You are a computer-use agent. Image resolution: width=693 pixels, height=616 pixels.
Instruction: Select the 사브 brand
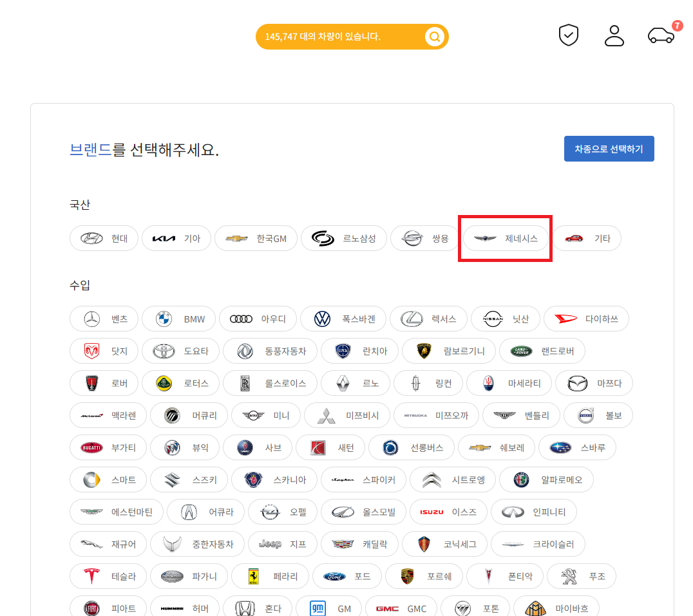(x=258, y=448)
